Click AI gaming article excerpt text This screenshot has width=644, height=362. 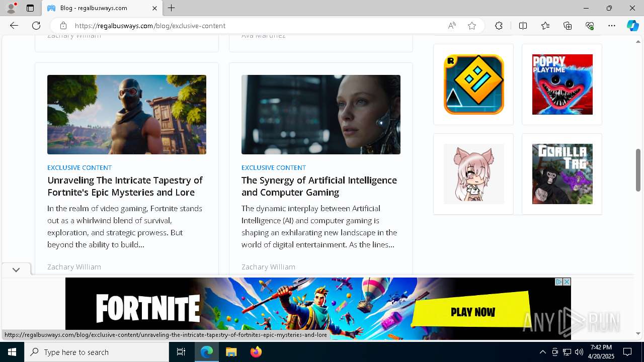pos(319,226)
